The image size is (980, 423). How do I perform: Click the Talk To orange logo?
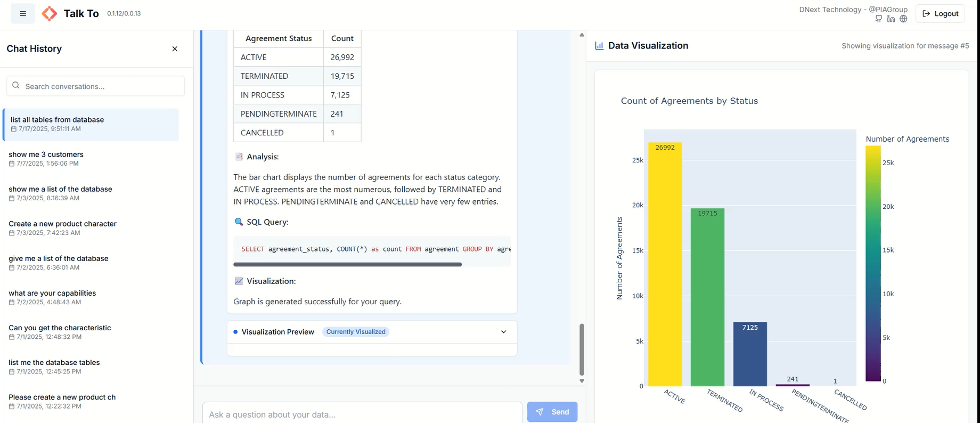tap(50, 14)
